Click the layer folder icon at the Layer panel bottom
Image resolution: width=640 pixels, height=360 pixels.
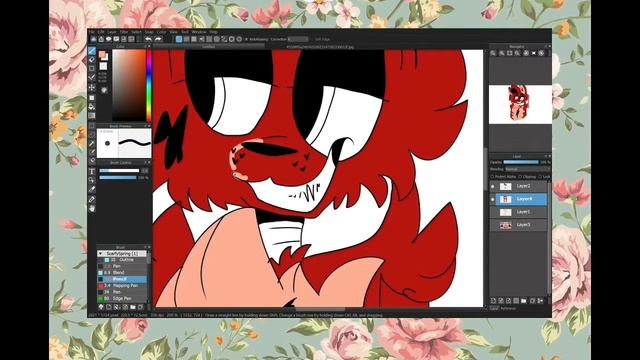524,301
